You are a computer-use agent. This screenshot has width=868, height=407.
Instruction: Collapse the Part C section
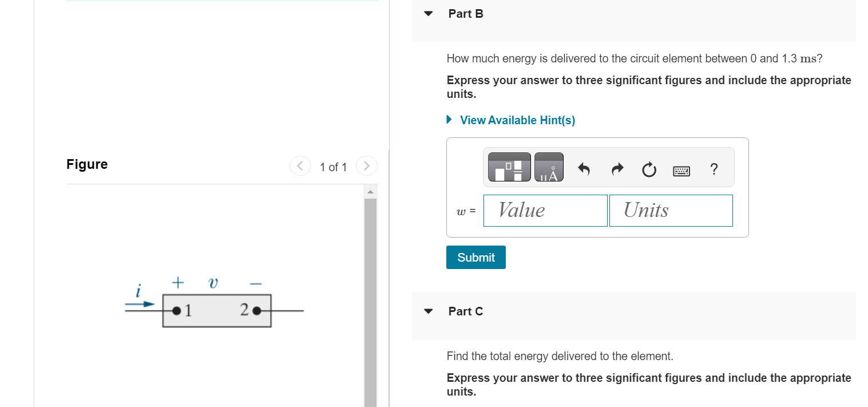[428, 311]
